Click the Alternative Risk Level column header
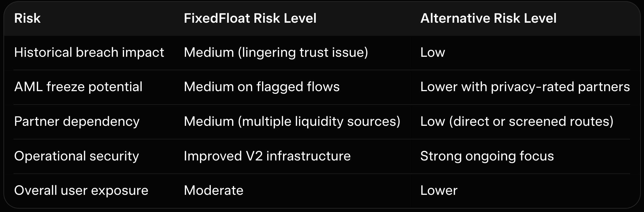 (x=488, y=18)
